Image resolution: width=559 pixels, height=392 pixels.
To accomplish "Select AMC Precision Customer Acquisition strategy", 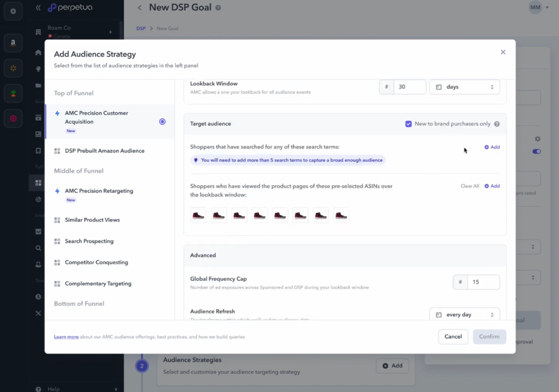I will pyautogui.click(x=110, y=121).
